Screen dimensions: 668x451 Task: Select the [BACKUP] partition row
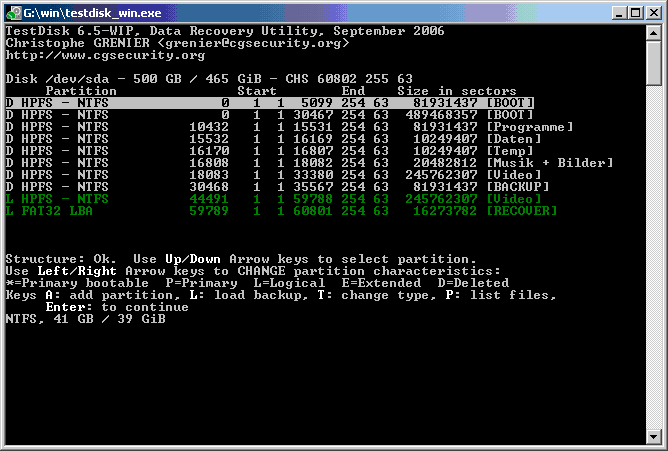coord(277,187)
